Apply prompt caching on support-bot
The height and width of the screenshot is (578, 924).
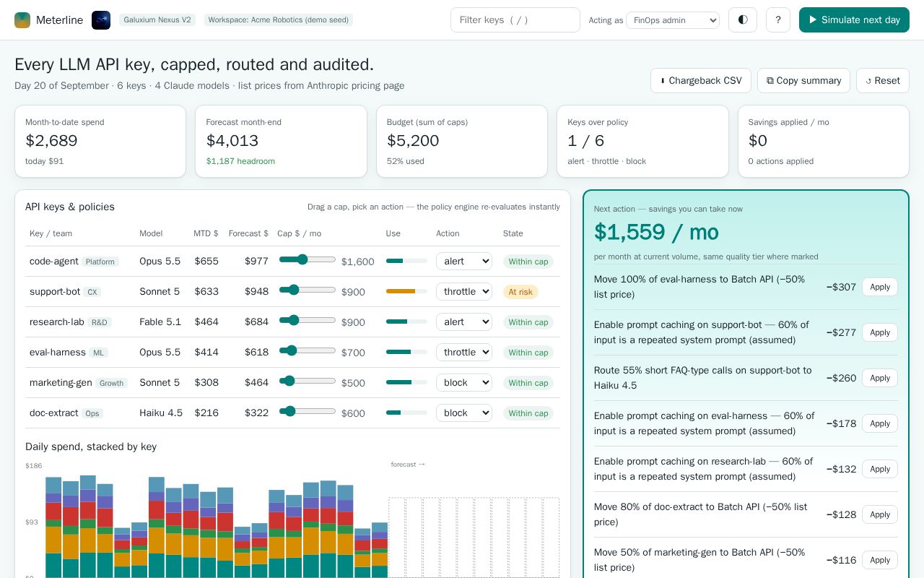click(880, 332)
